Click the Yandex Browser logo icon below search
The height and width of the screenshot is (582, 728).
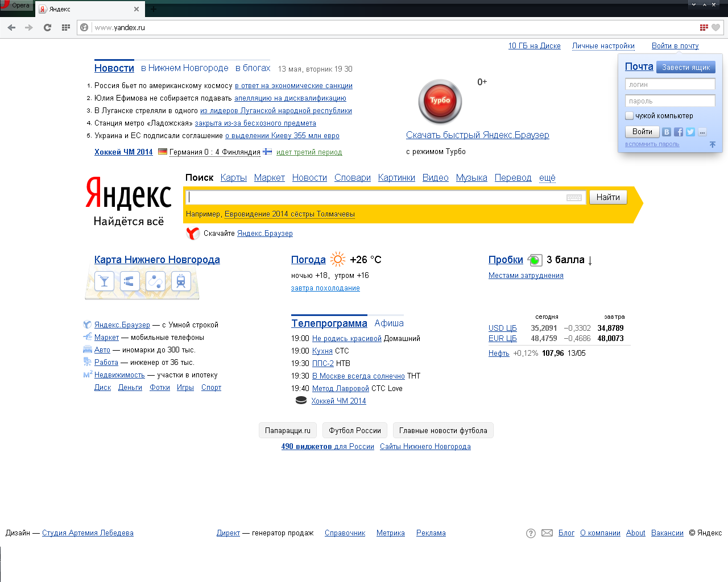click(193, 233)
